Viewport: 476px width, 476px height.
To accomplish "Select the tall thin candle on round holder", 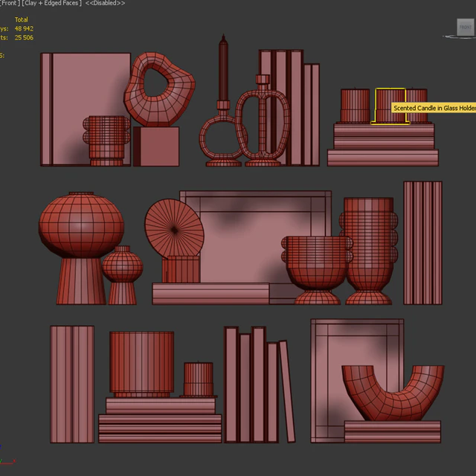I will click(x=223, y=68).
